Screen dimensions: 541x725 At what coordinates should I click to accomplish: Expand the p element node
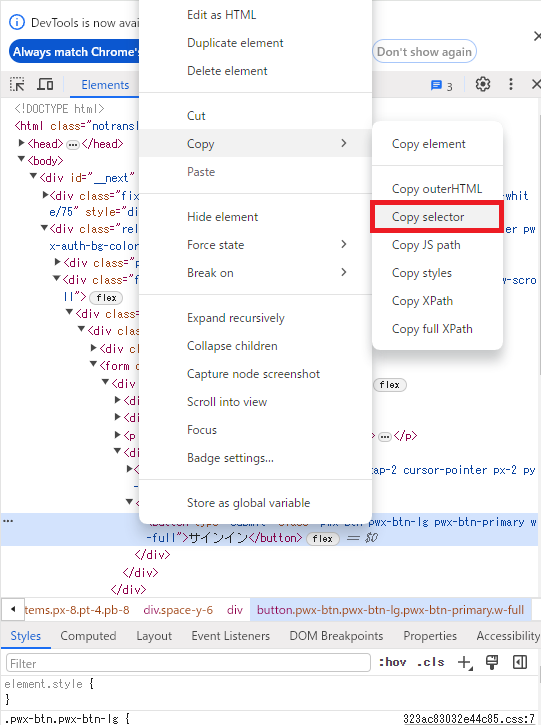(x=118, y=435)
